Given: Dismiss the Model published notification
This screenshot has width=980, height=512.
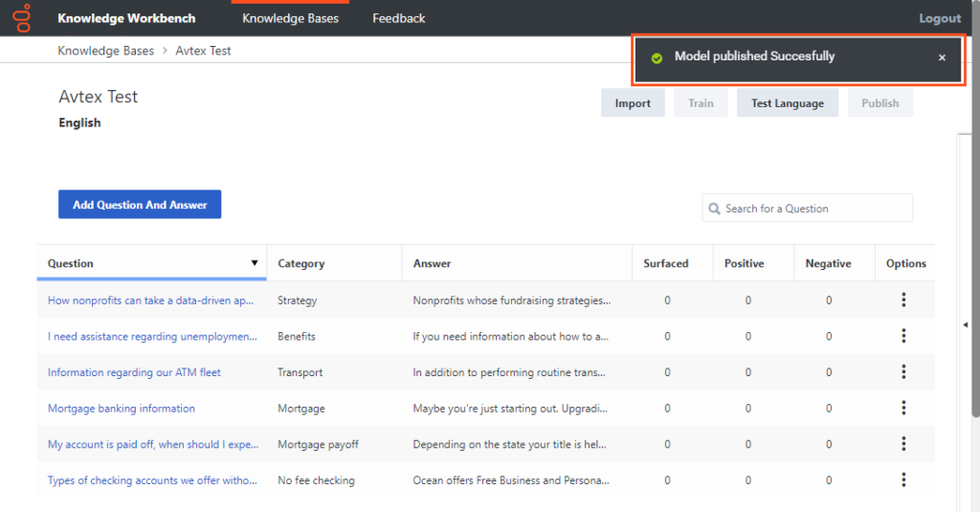Looking at the screenshot, I should (942, 57).
